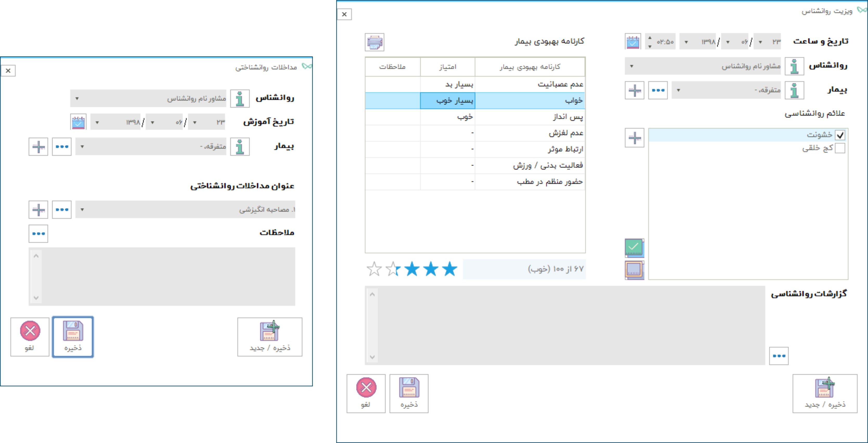Click ذخیره / جدید in the visit window
The height and width of the screenshot is (443, 868).
coord(825,394)
